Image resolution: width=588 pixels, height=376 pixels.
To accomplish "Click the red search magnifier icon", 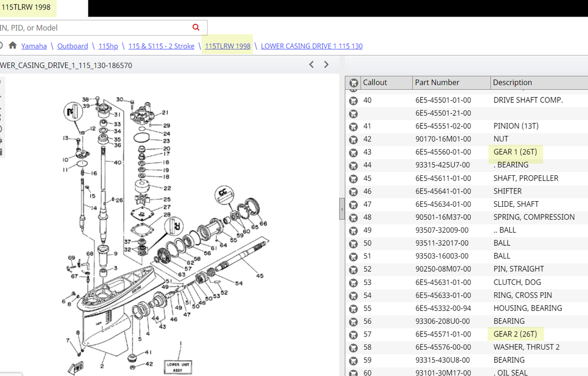I will point(196,27).
